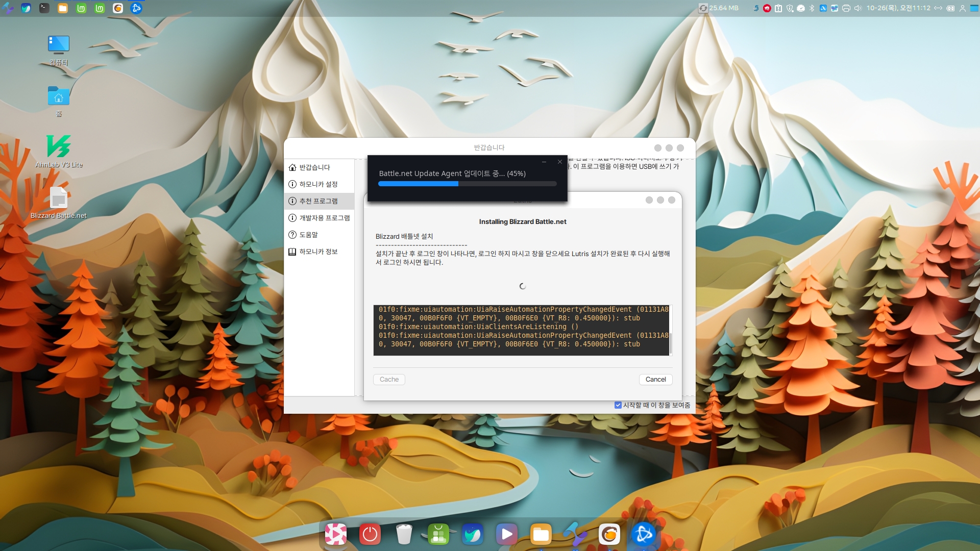Click the Bluetooth icon in the system tray

[812, 8]
